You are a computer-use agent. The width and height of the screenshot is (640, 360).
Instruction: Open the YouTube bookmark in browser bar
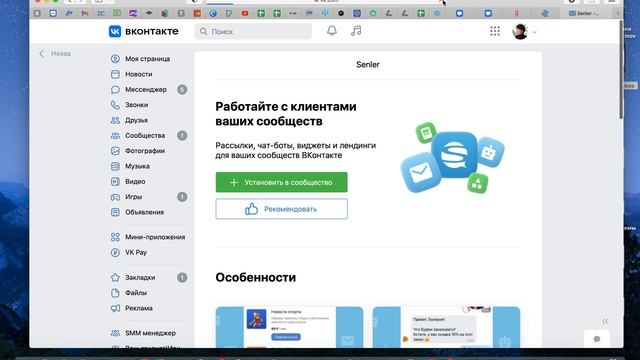[245, 13]
